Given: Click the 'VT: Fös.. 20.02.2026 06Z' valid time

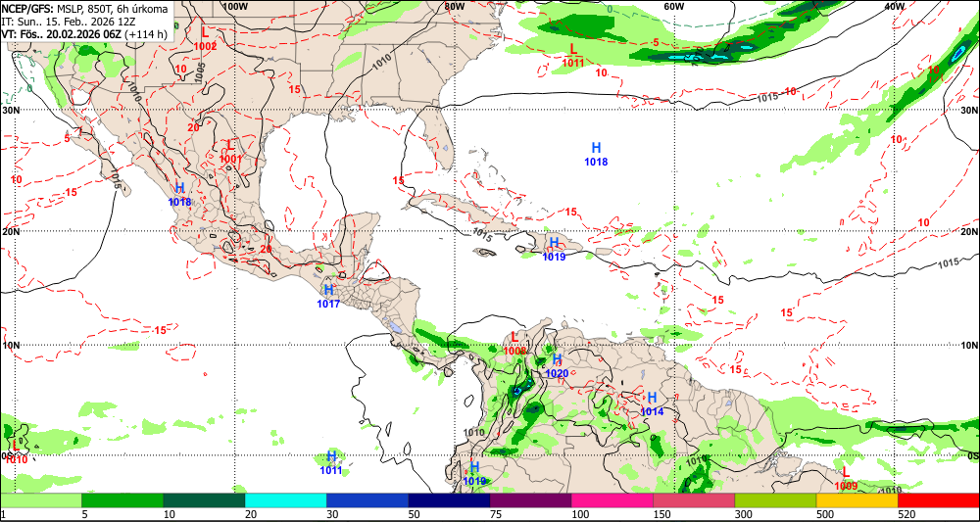Looking at the screenshot, I should [x=62, y=33].
